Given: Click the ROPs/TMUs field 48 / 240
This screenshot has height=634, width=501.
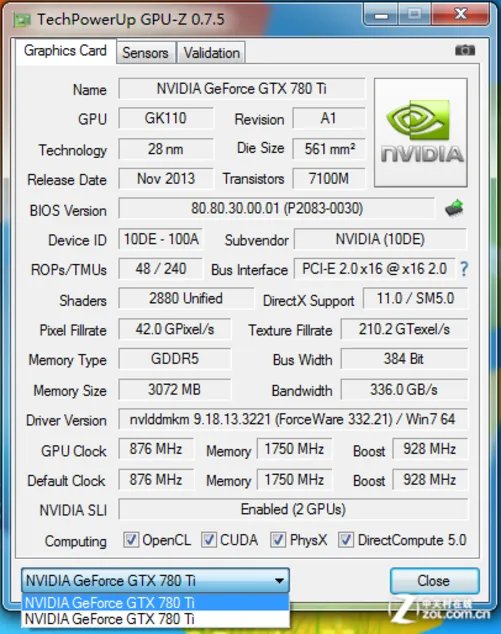Looking at the screenshot, I should [161, 269].
